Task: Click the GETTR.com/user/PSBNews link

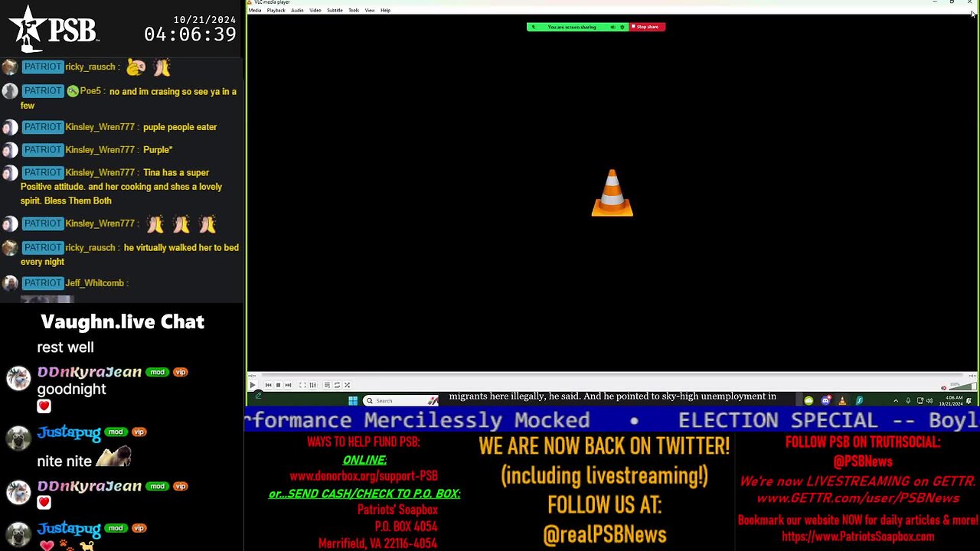Action: pos(858,498)
